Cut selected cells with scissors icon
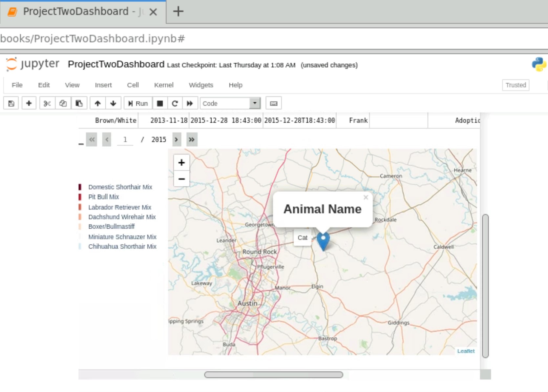The width and height of the screenshot is (548, 392). 47,103
